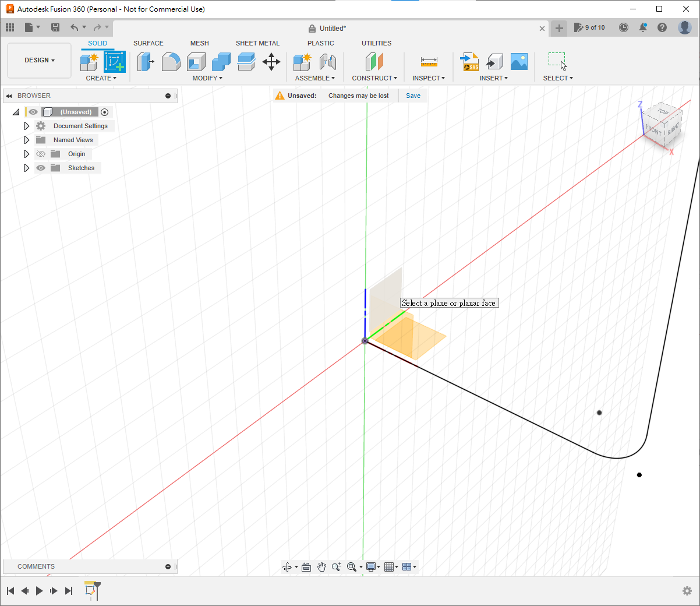700x606 pixels.
Task: Hide the Sketches folder with eye icon
Action: [x=41, y=168]
